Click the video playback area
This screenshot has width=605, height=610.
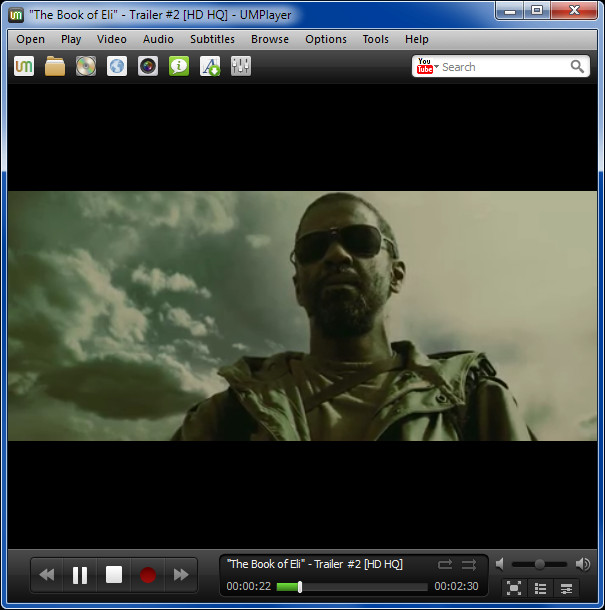click(302, 316)
